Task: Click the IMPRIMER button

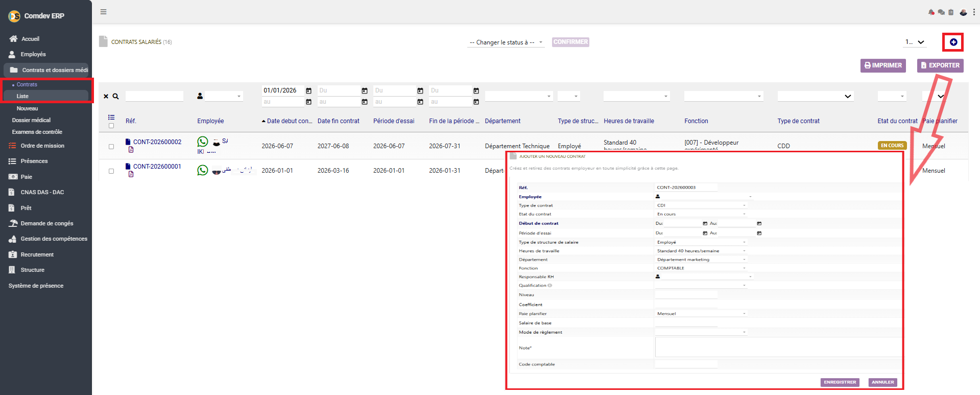Action: (883, 65)
